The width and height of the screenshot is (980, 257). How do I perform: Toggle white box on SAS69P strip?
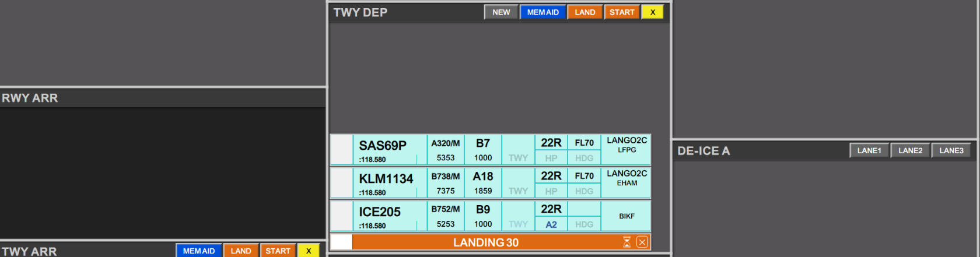point(341,150)
